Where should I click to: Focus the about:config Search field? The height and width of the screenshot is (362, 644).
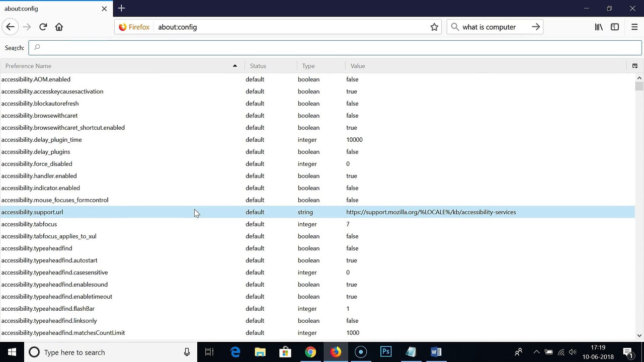pyautogui.click(x=335, y=48)
